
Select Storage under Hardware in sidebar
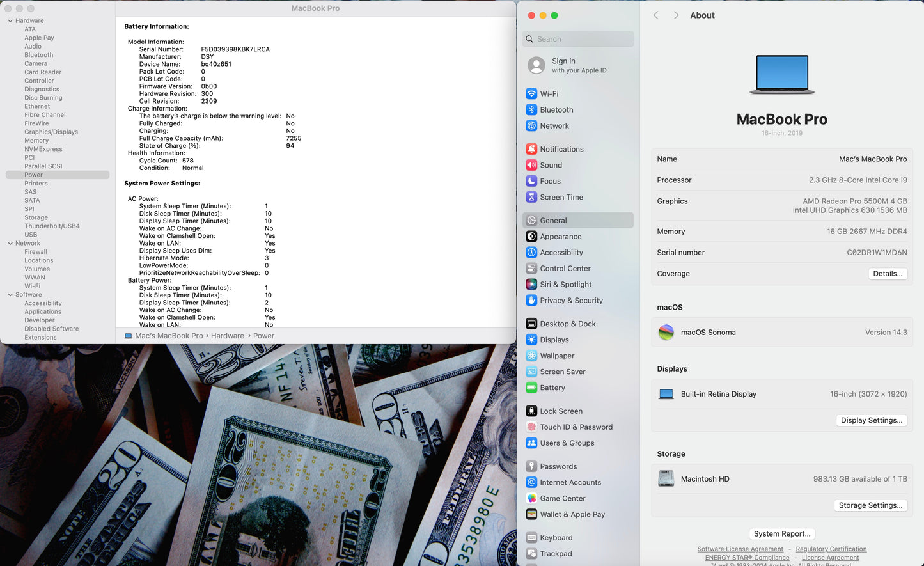coord(36,217)
